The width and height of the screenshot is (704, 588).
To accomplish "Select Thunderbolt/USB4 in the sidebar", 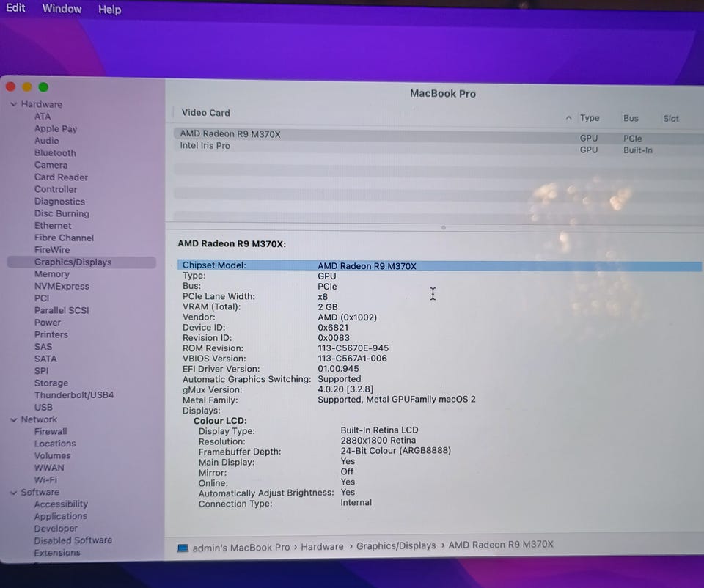I will click(74, 395).
